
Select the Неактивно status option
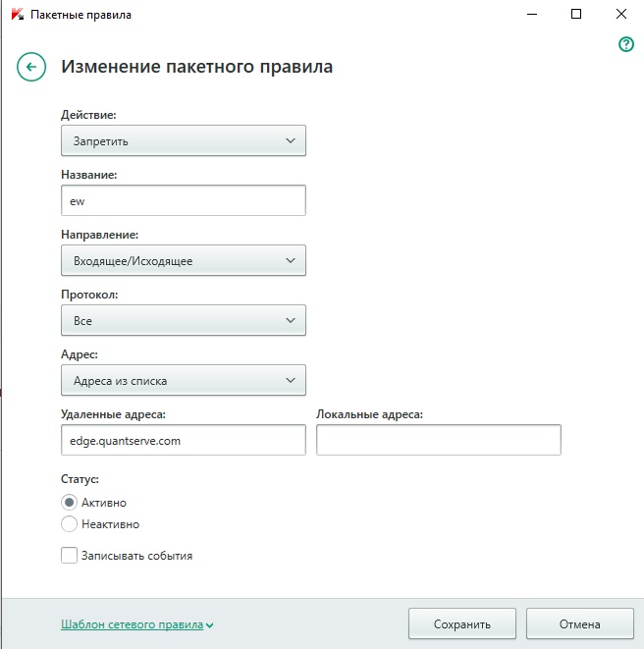click(69, 524)
